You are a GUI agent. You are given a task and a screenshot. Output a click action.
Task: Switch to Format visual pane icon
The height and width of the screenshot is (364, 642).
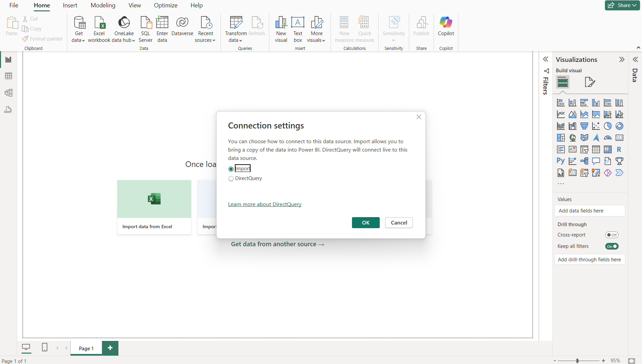589,82
